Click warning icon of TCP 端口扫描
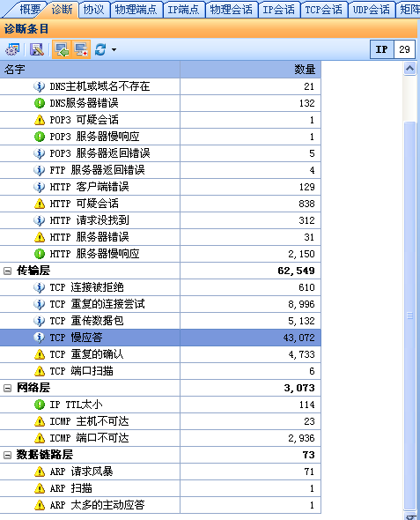The width and height of the screenshot is (420, 520). click(40, 371)
